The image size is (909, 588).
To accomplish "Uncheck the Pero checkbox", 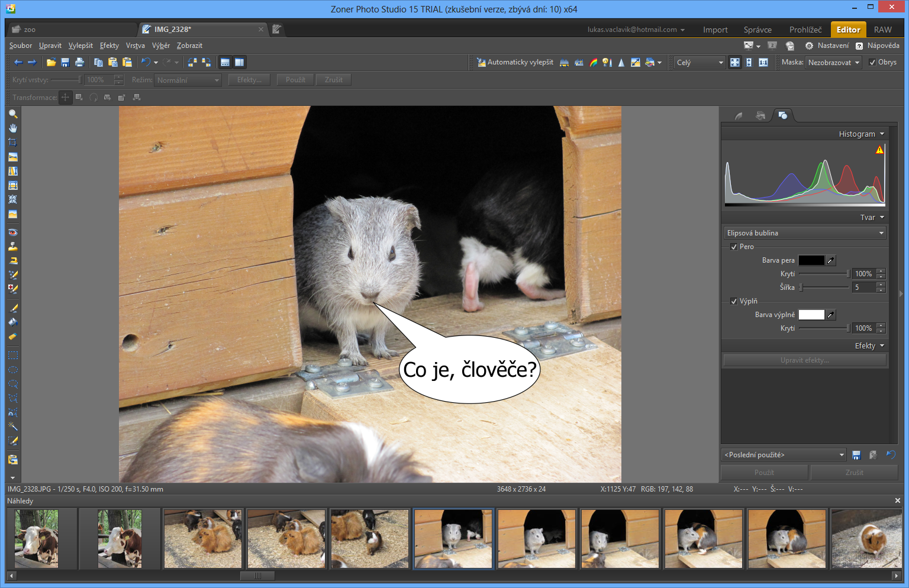I will tap(734, 247).
